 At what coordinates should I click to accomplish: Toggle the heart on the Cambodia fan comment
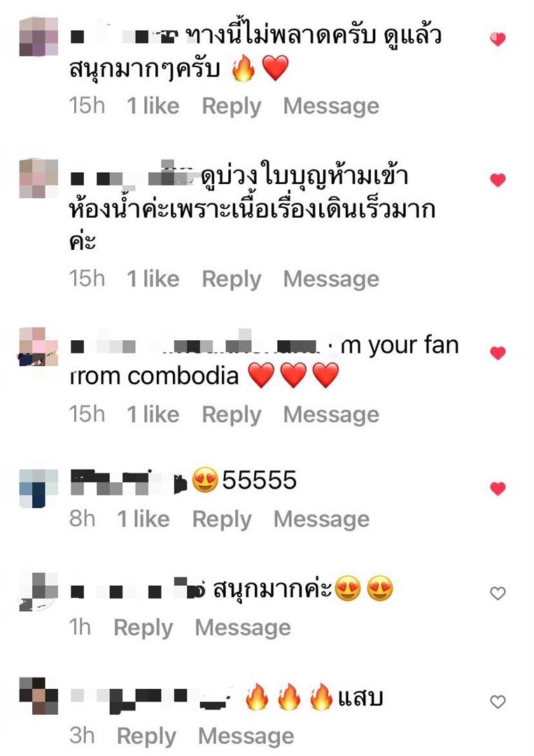[498, 353]
